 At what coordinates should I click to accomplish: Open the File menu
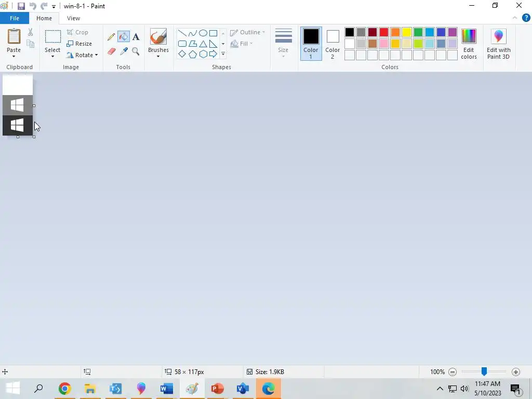click(x=15, y=18)
